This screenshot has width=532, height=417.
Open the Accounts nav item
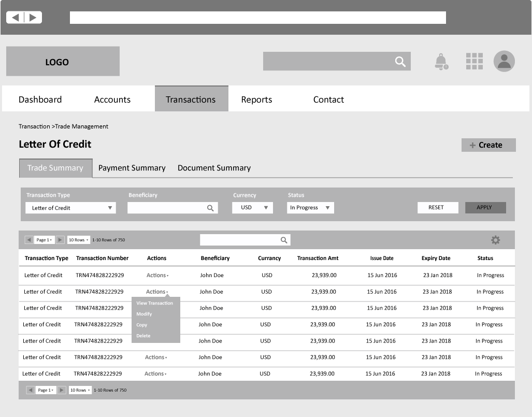point(112,99)
